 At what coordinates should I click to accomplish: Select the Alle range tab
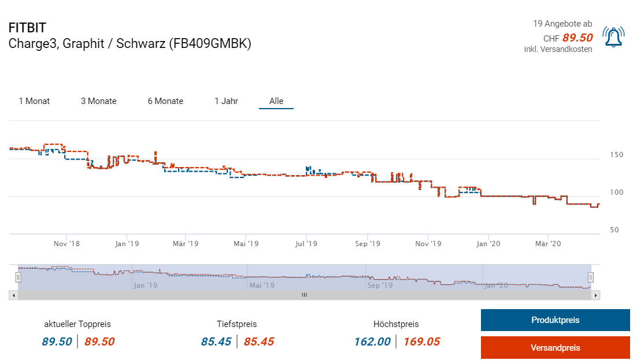[x=276, y=101]
